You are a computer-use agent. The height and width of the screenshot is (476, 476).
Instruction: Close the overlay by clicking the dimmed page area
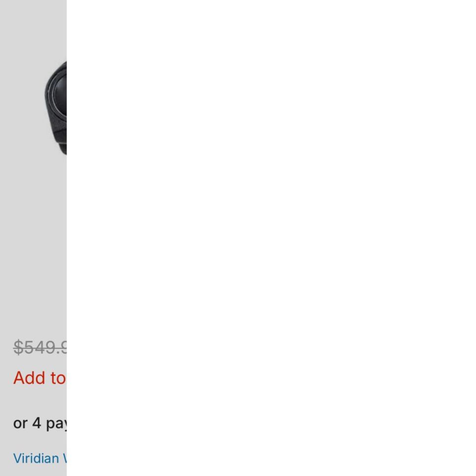tap(33, 238)
